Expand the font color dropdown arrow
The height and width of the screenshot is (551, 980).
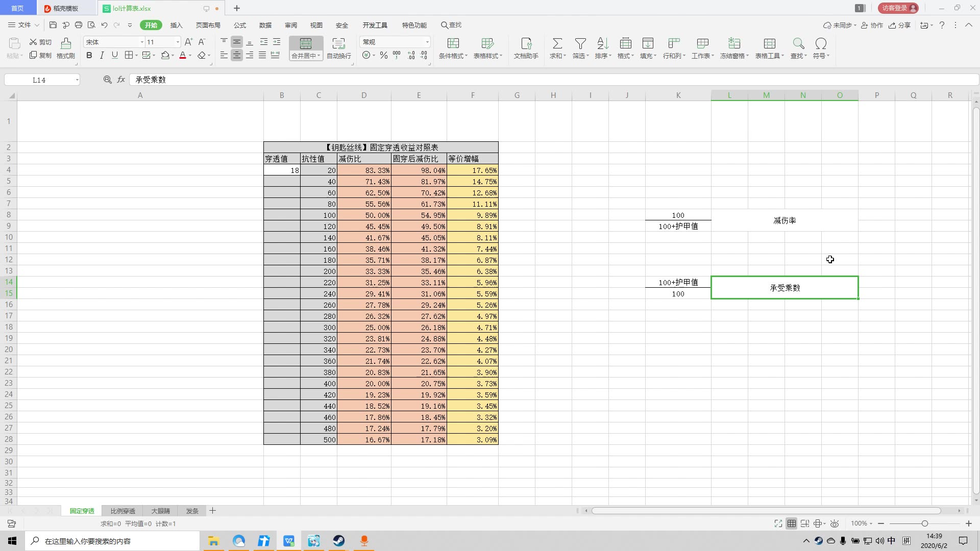point(190,56)
